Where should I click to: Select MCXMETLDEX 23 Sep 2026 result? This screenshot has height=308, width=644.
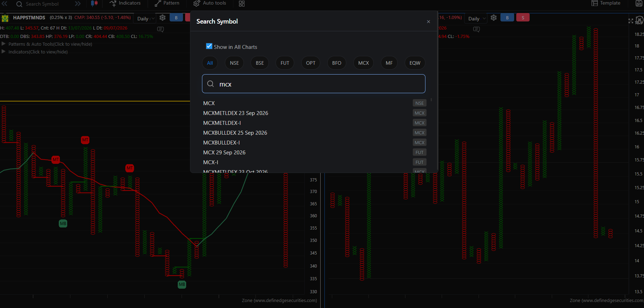click(314, 113)
